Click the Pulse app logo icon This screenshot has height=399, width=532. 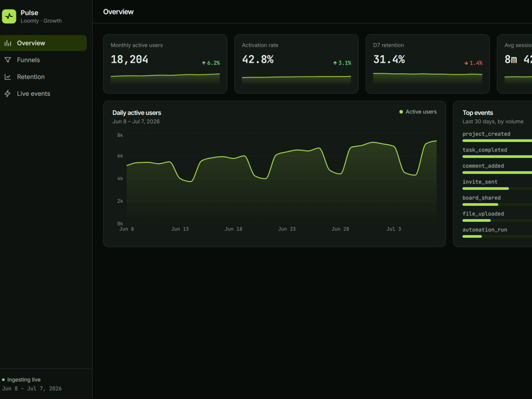[x=9, y=16]
